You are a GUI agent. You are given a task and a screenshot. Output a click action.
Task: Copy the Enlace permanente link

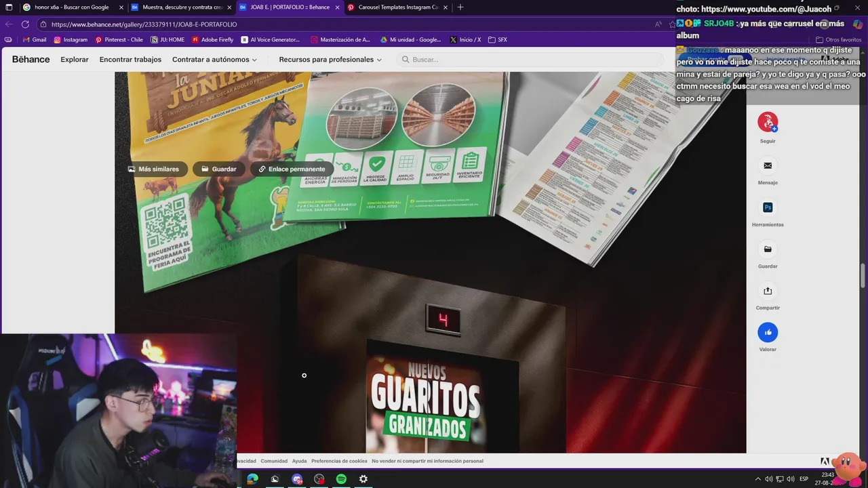(x=292, y=169)
